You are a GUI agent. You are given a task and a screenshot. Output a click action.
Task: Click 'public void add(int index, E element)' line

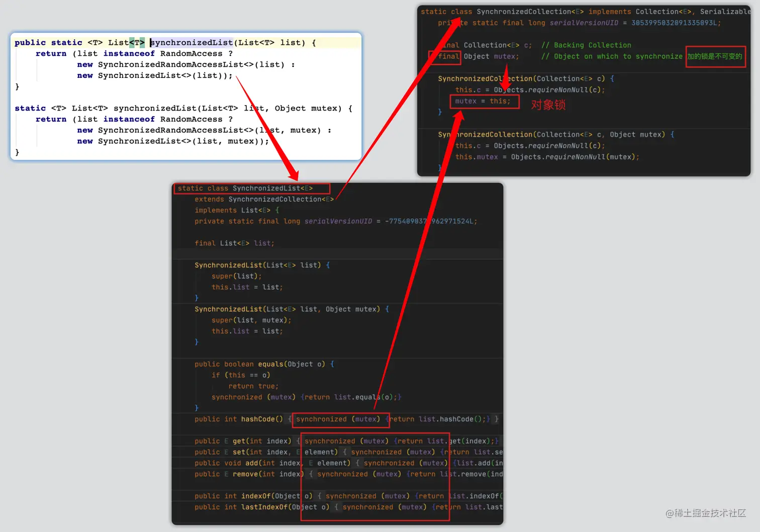348,463
